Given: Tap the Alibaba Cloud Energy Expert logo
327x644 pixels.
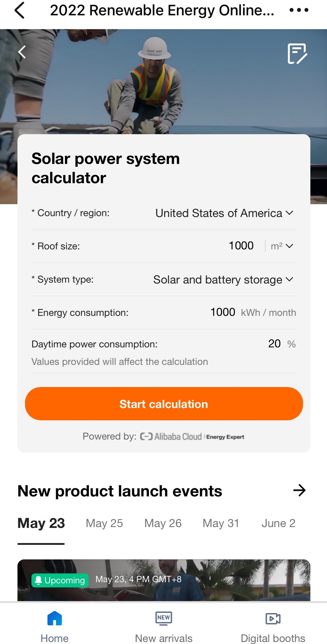Looking at the screenshot, I should click(192, 437).
